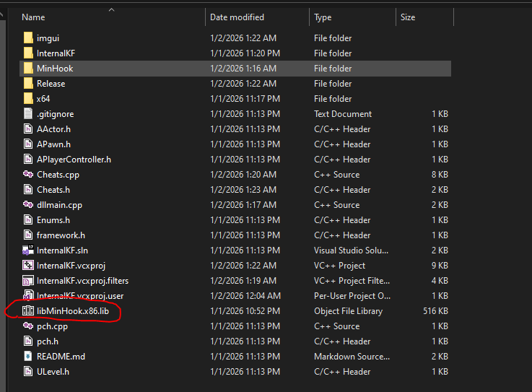Select the imgui folder name
Image resolution: width=532 pixels, height=392 pixels.
[x=48, y=38]
